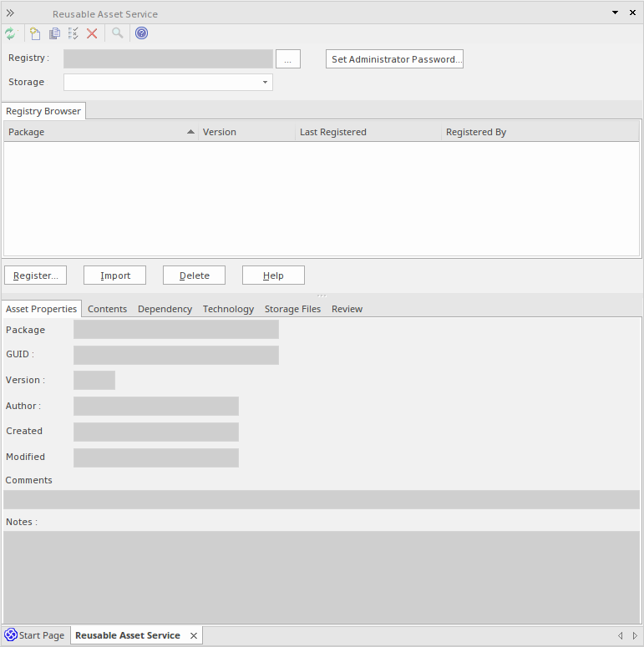Click the new document toolbar icon
644x647 pixels.
click(x=35, y=33)
